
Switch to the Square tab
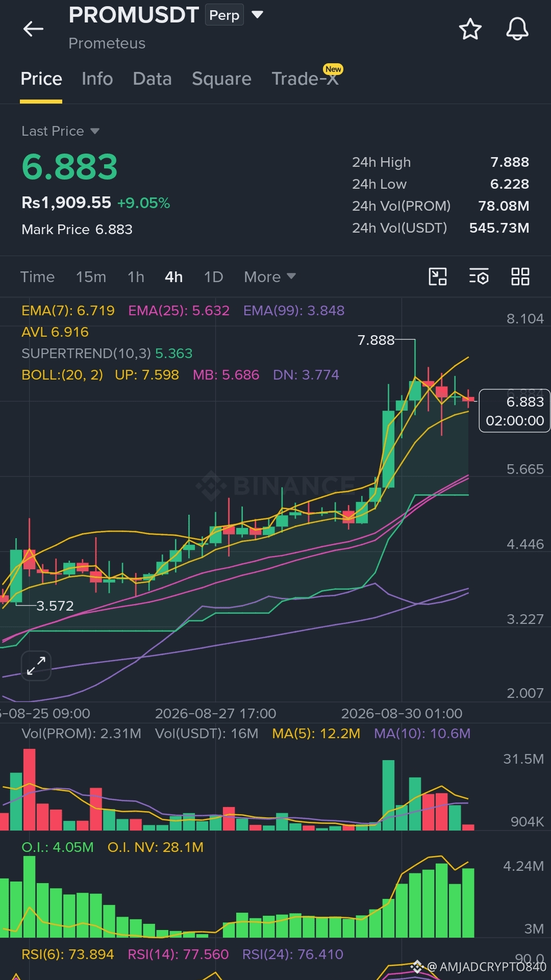click(x=221, y=79)
